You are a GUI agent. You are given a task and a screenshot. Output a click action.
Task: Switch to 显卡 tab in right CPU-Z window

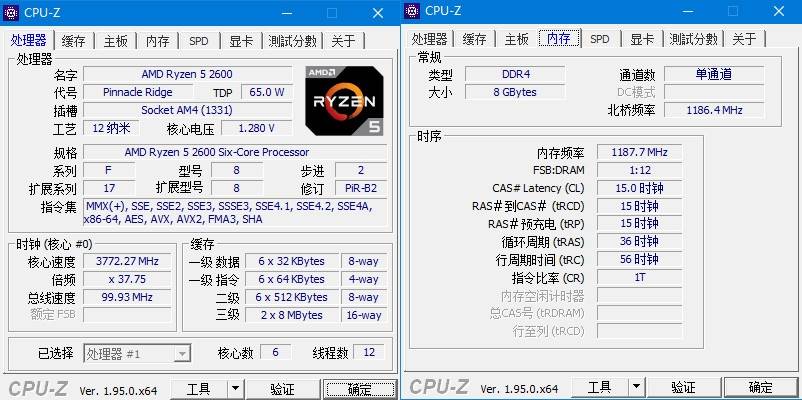point(642,39)
